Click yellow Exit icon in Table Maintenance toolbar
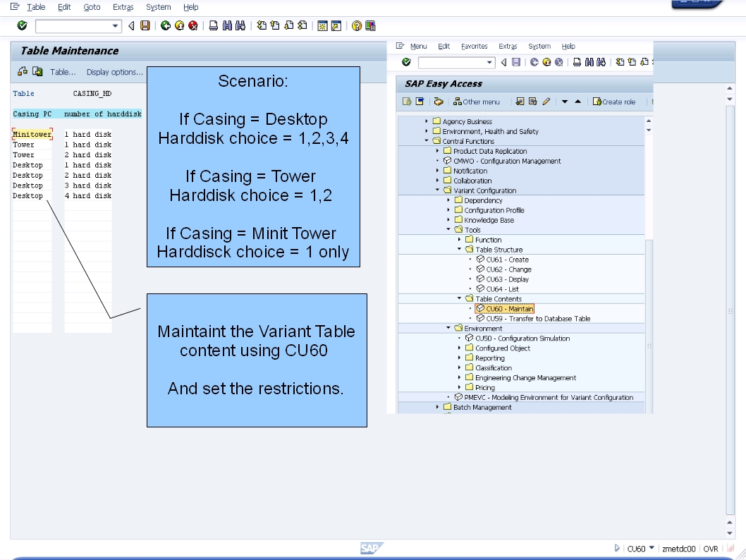 click(179, 25)
